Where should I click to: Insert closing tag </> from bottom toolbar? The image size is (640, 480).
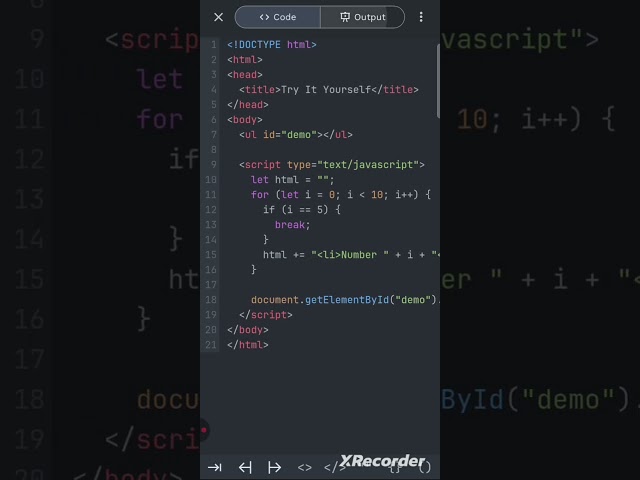tap(335, 467)
